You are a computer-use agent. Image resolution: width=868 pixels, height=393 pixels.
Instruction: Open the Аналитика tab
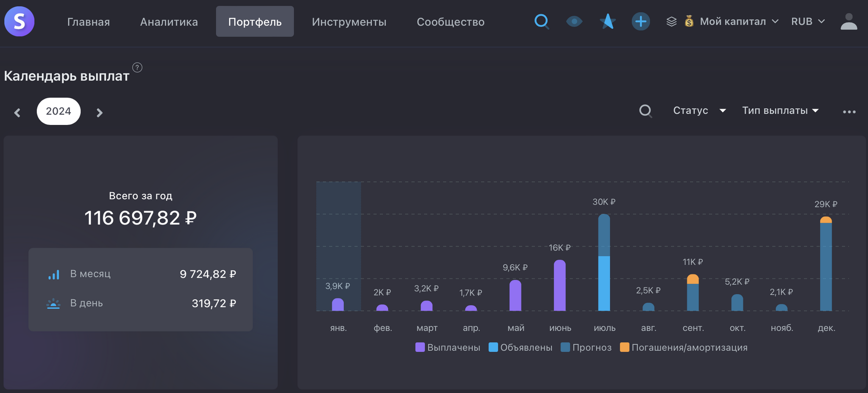(169, 22)
